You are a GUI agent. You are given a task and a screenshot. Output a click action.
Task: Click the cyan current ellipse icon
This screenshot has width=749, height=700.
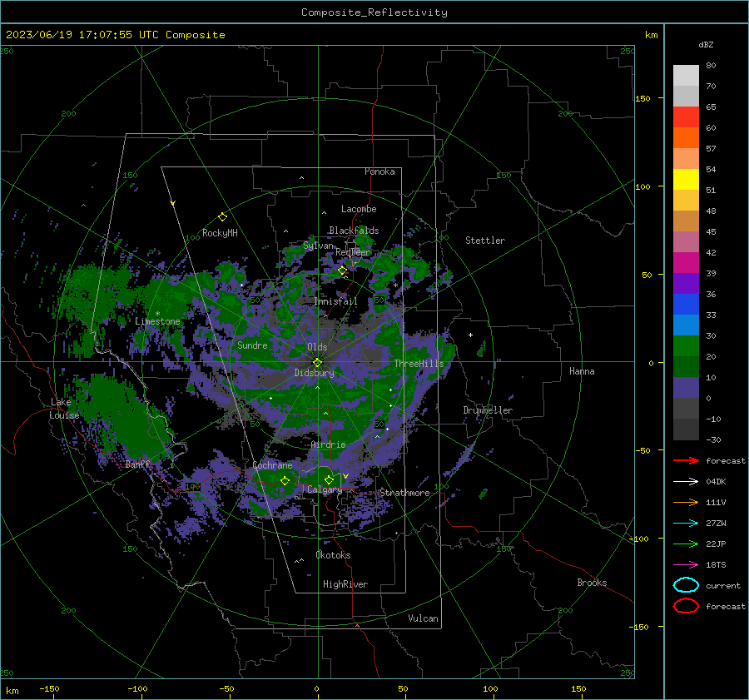tap(686, 585)
